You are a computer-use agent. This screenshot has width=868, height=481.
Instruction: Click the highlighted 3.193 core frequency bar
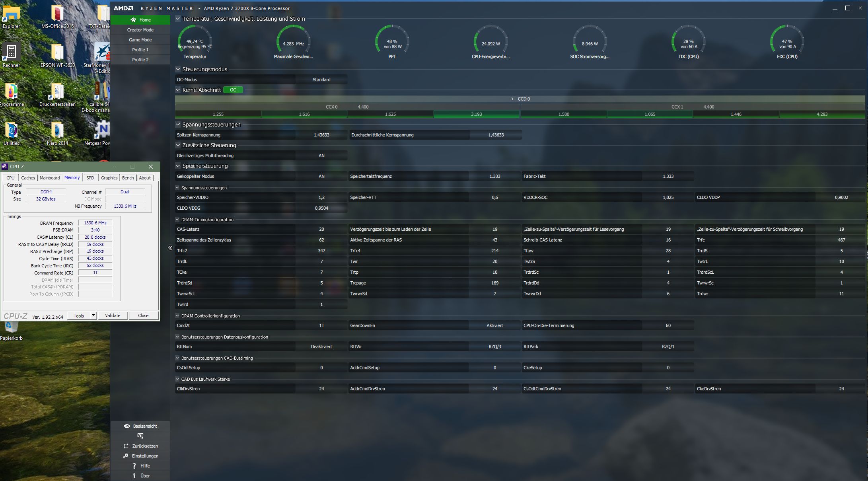point(476,114)
